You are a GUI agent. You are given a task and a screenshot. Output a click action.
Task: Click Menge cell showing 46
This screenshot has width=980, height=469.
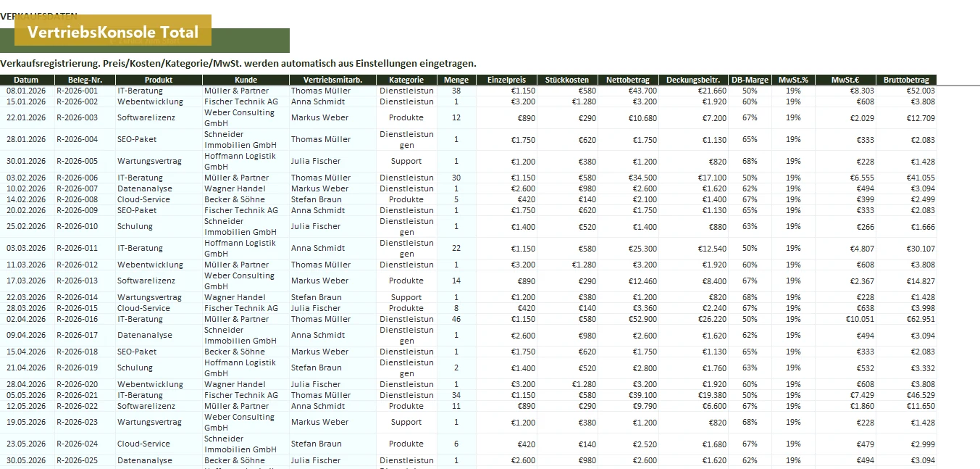(x=456, y=319)
